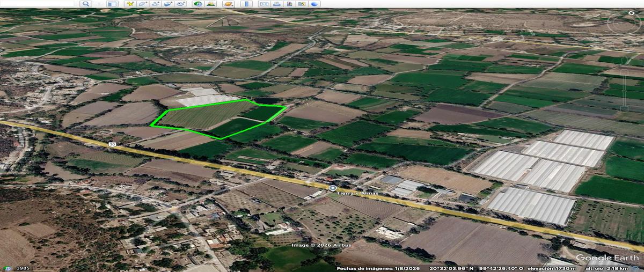
Task: Click the coordinates 20°32'03.96" N readout
Action: coord(451,268)
